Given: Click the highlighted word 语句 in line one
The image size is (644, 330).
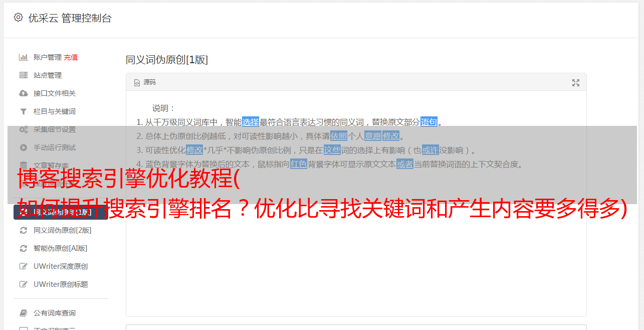Looking at the screenshot, I should point(429,122).
